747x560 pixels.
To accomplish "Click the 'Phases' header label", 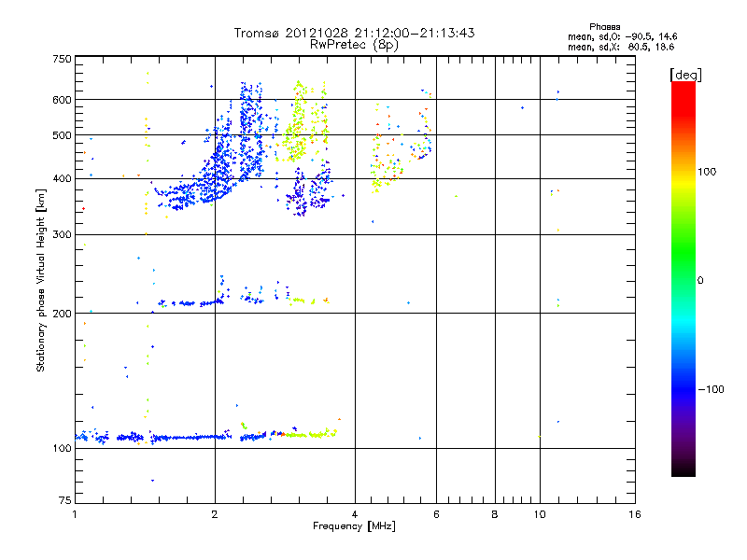I will [x=604, y=27].
